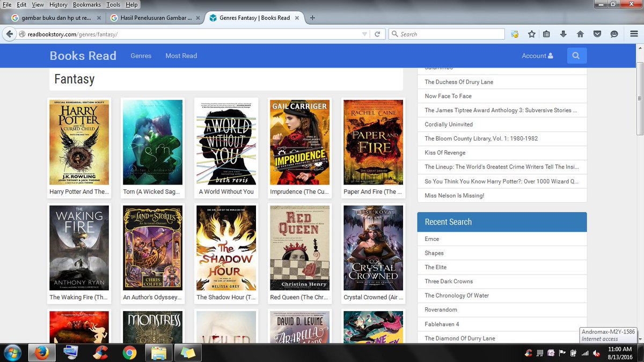This screenshot has width=644, height=362.
Task: Click Imprudence book cover by Gail Carriger
Action: tap(299, 142)
